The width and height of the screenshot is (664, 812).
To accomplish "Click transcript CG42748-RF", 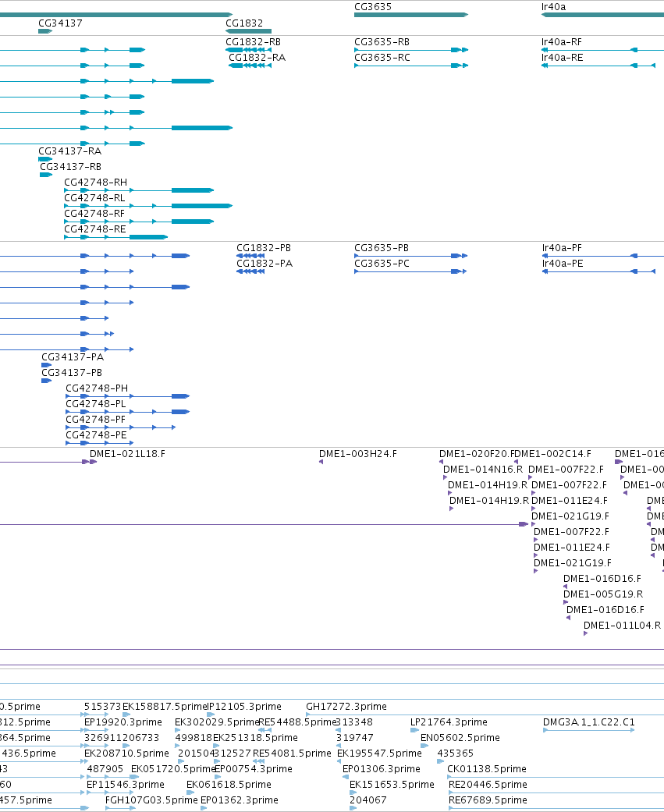I will click(94, 214).
